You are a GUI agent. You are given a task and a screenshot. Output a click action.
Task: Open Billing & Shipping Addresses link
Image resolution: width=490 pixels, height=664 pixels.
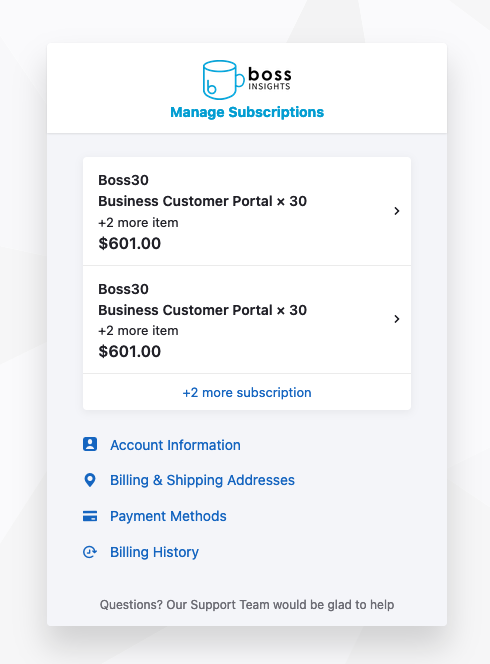[202, 480]
